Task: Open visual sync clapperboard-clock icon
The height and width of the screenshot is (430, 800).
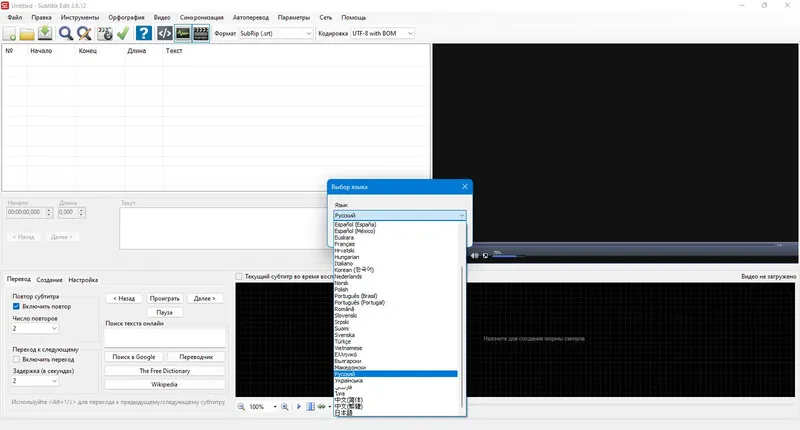Action: click(x=105, y=34)
